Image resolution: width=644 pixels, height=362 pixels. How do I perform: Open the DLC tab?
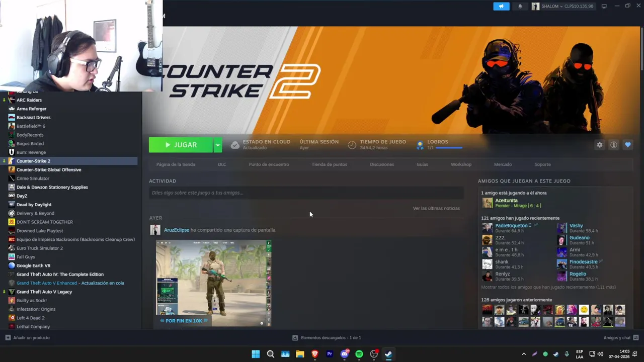[x=222, y=164]
